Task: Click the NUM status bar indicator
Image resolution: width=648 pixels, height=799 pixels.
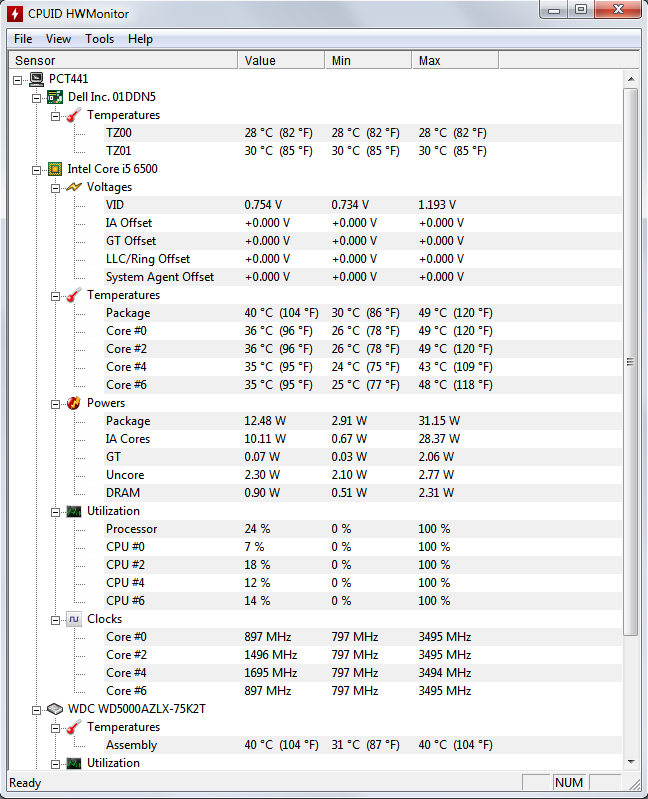Action: click(569, 783)
